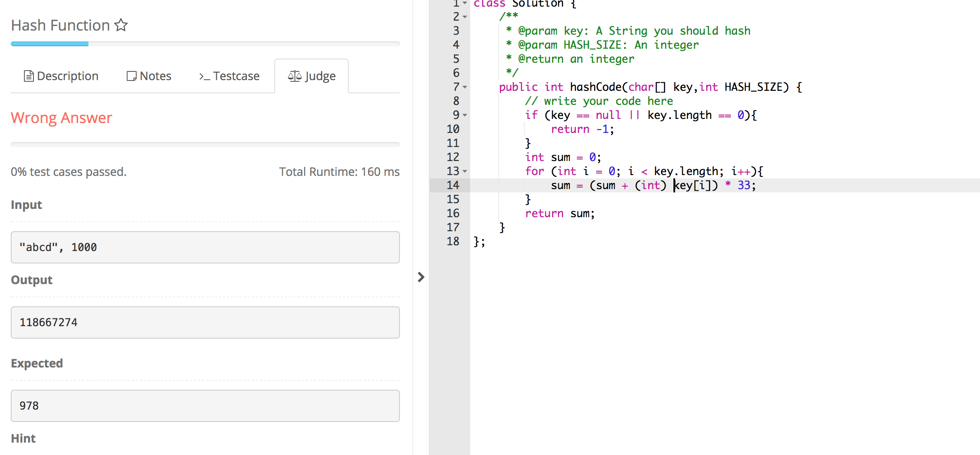Collapse the class Solution block at line 1
Viewport: 980px width, 455px height.
(464, 3)
